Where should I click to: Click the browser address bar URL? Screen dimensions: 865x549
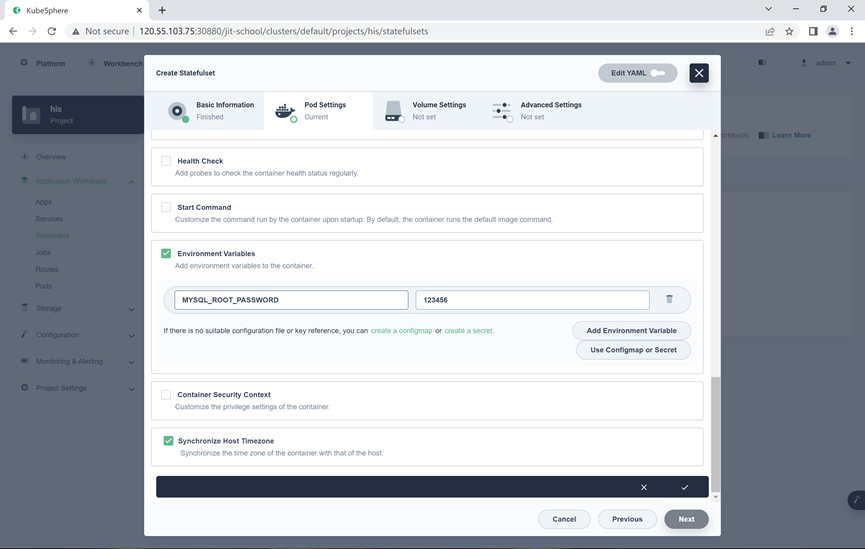[284, 31]
